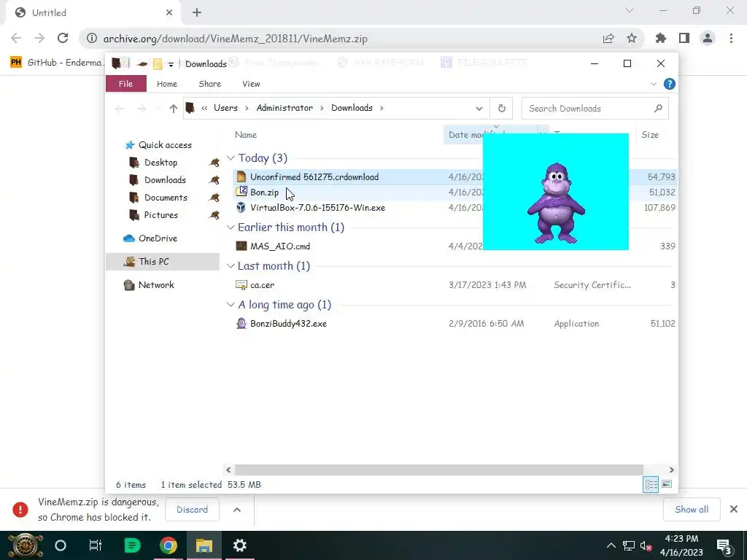View site information icon in the address bar
The height and width of the screenshot is (560, 747).
(92, 38)
